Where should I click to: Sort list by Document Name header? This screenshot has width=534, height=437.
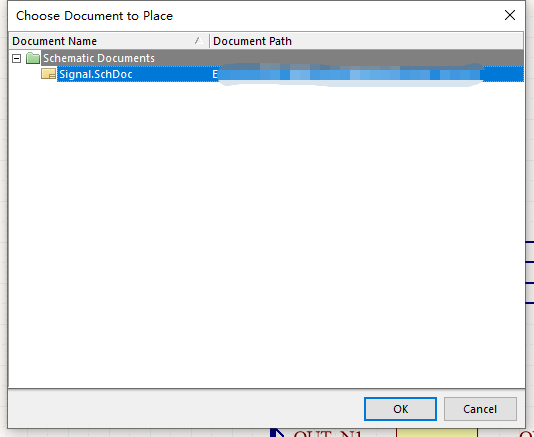click(109, 41)
